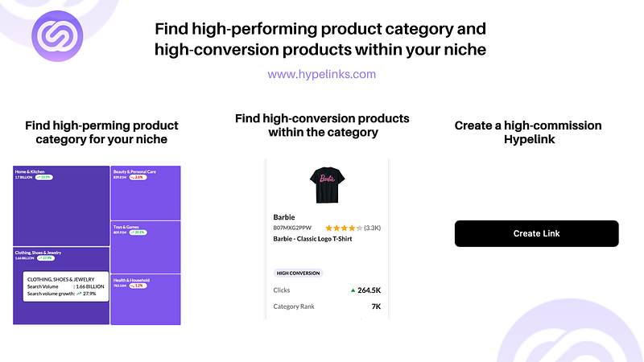Click the HIGH CONVERSION badge
Image resolution: width=644 pixels, height=362 pixels.
pos(299,273)
